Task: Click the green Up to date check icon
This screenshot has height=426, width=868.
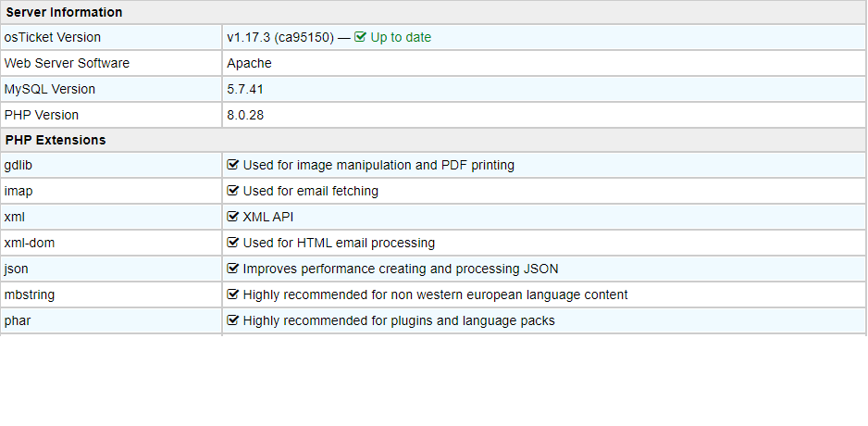Action: pyautogui.click(x=360, y=37)
